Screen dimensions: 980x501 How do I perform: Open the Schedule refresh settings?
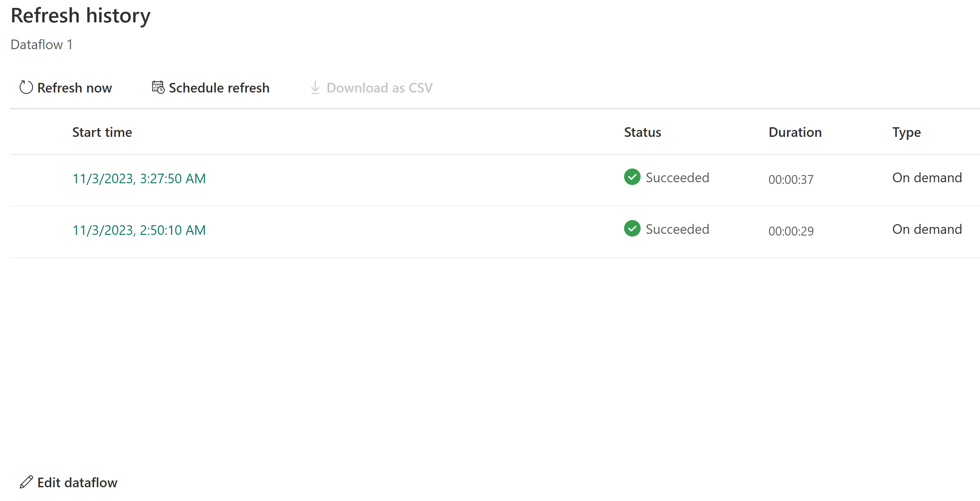210,88
